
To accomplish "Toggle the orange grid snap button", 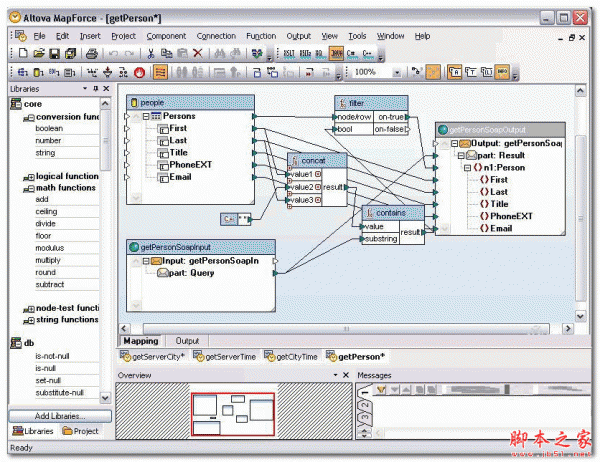I will pos(433,72).
